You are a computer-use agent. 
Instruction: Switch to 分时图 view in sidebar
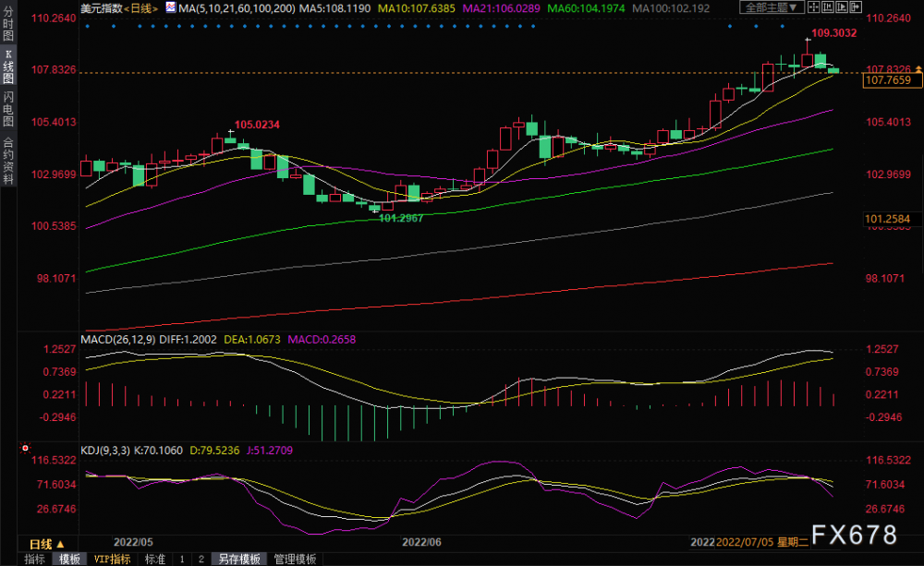(x=8, y=24)
